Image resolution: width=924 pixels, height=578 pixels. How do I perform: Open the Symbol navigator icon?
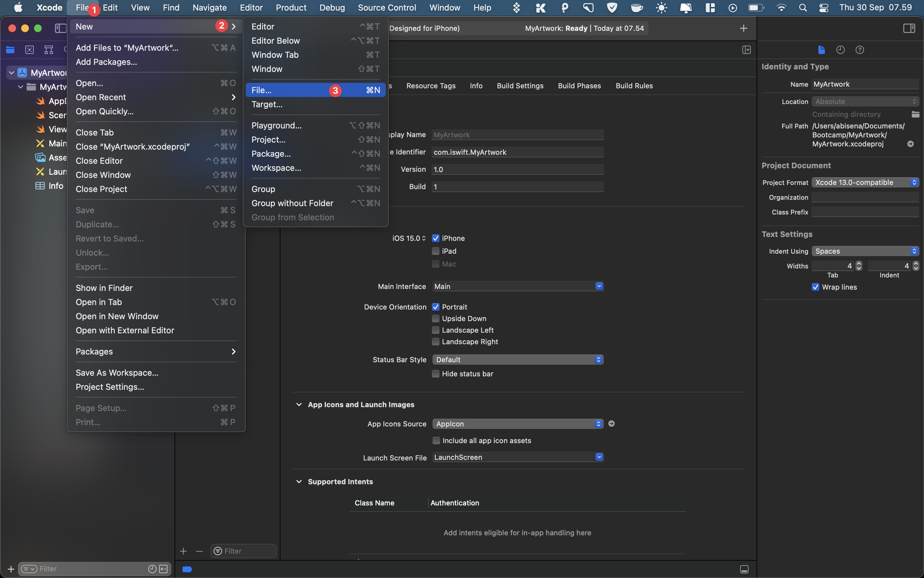pos(48,50)
